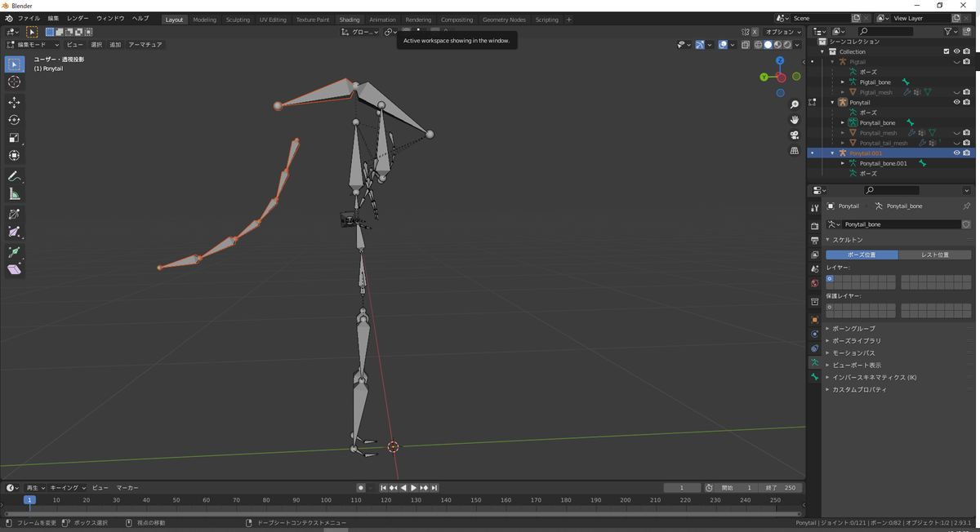Viewport: 980px width, 532px height.
Task: Toggle camera view icon in viewport
Action: (795, 135)
